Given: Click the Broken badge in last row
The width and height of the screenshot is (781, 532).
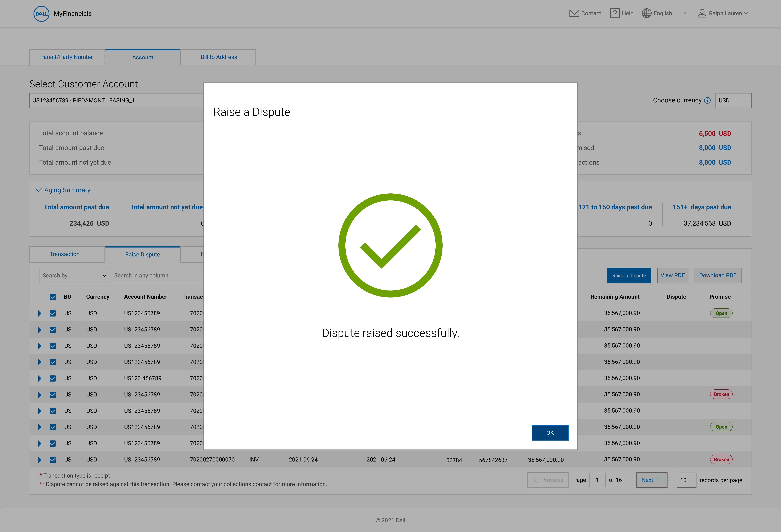Looking at the screenshot, I should (x=721, y=459).
